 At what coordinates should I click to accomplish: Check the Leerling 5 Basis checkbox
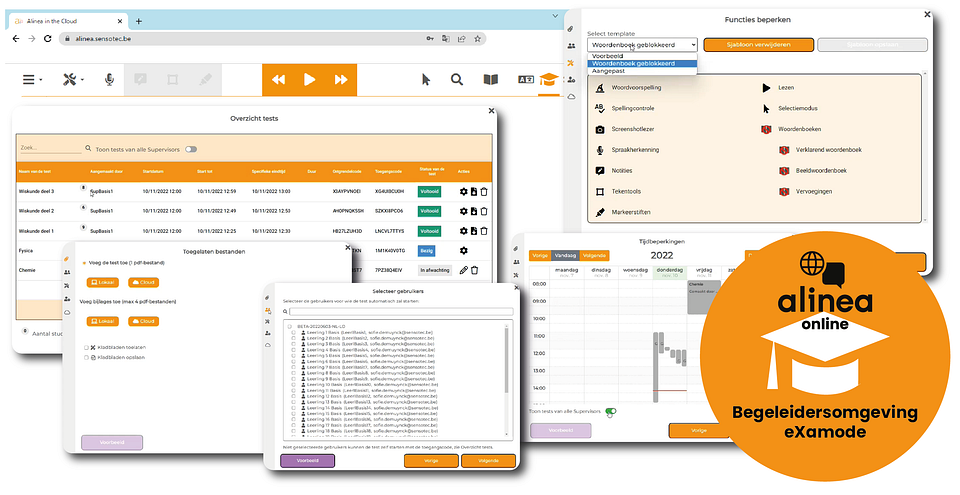pos(294,356)
